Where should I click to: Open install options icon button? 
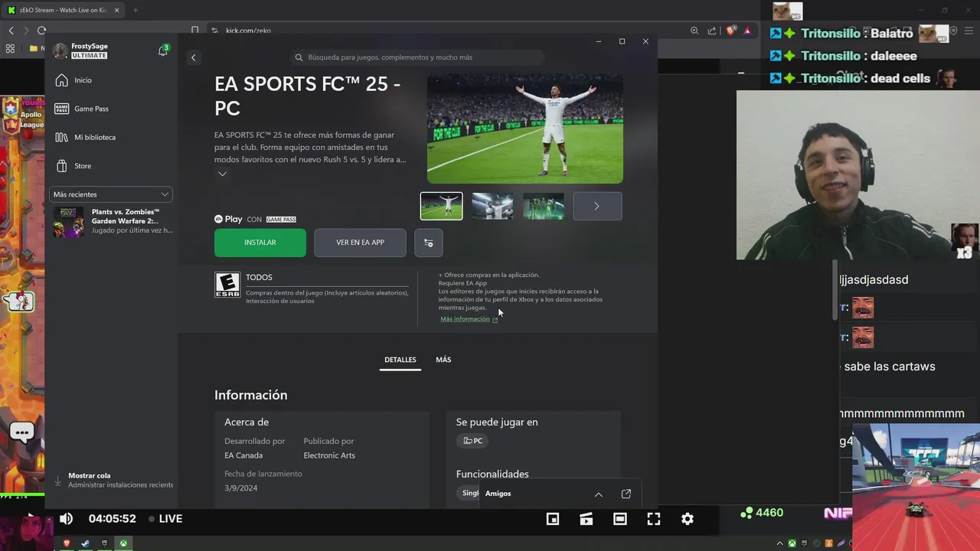[x=429, y=243]
